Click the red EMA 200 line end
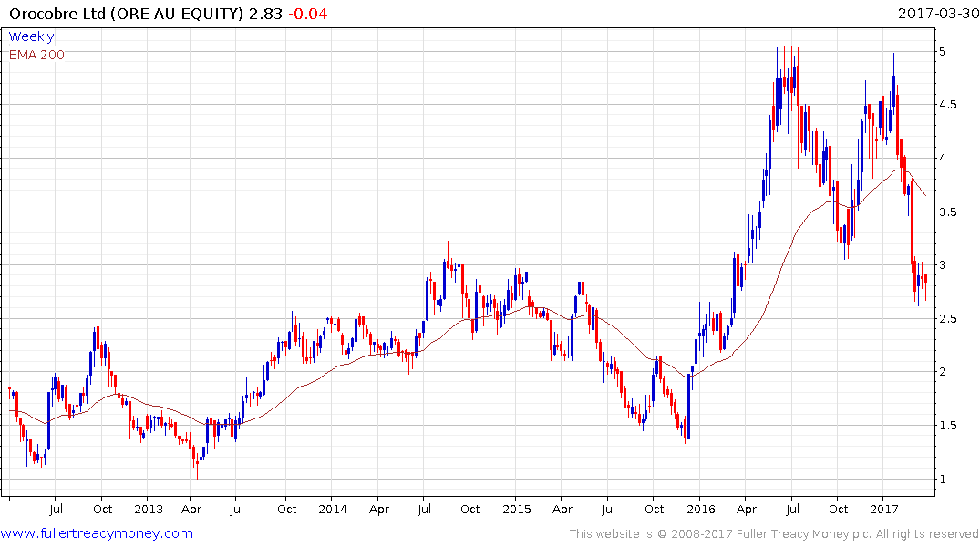 pyautogui.click(x=925, y=196)
